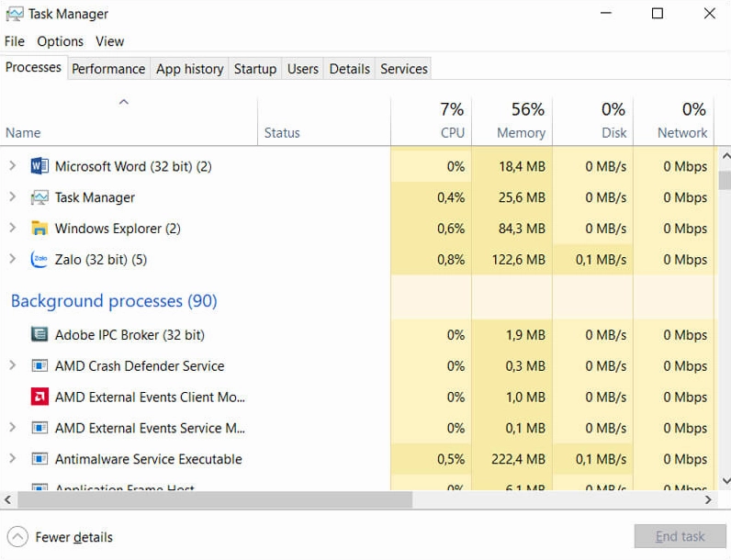The image size is (731, 560).
Task: Switch to the App history tab
Action: (190, 69)
